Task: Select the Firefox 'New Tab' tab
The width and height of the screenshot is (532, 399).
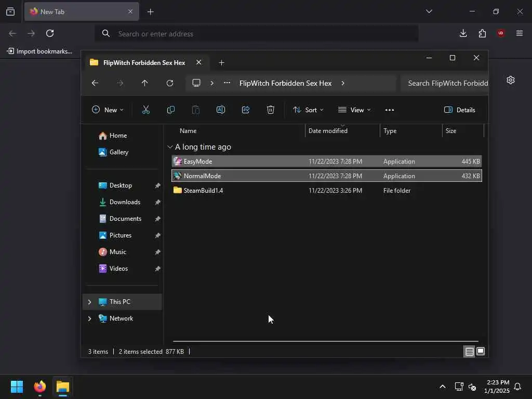Action: 82,11
